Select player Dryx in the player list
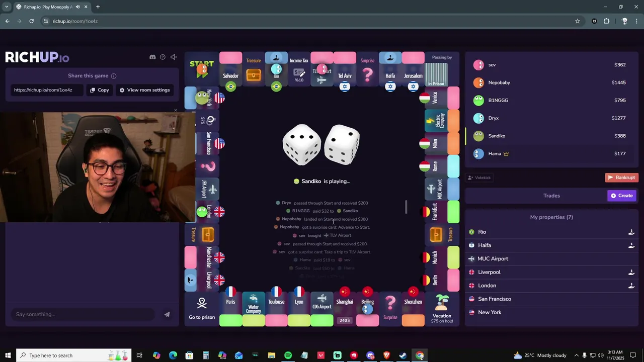 [552, 118]
